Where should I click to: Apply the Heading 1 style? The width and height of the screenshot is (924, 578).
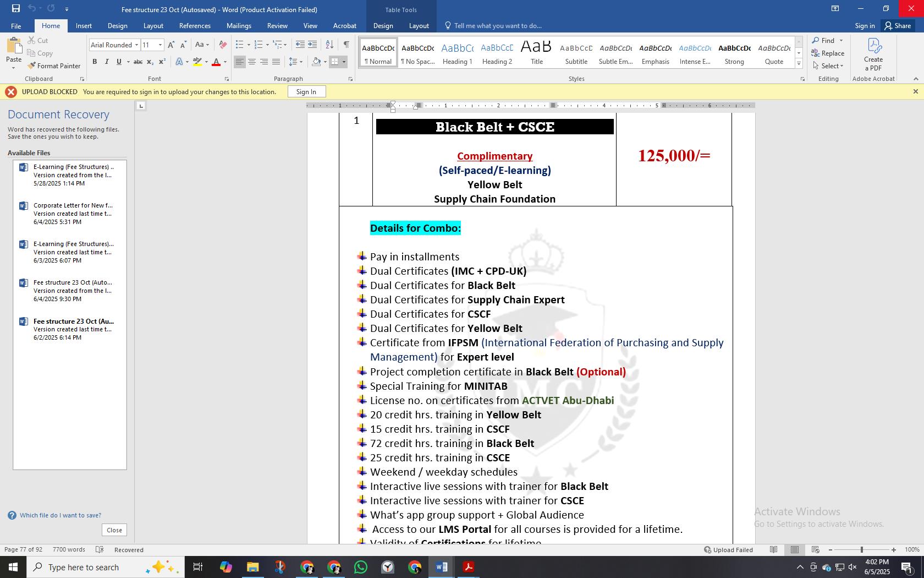tap(458, 53)
